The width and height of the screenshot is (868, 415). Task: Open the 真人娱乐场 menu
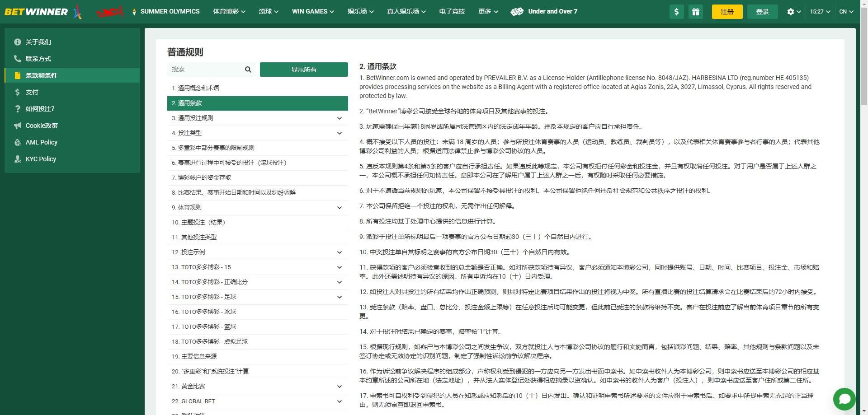[406, 12]
